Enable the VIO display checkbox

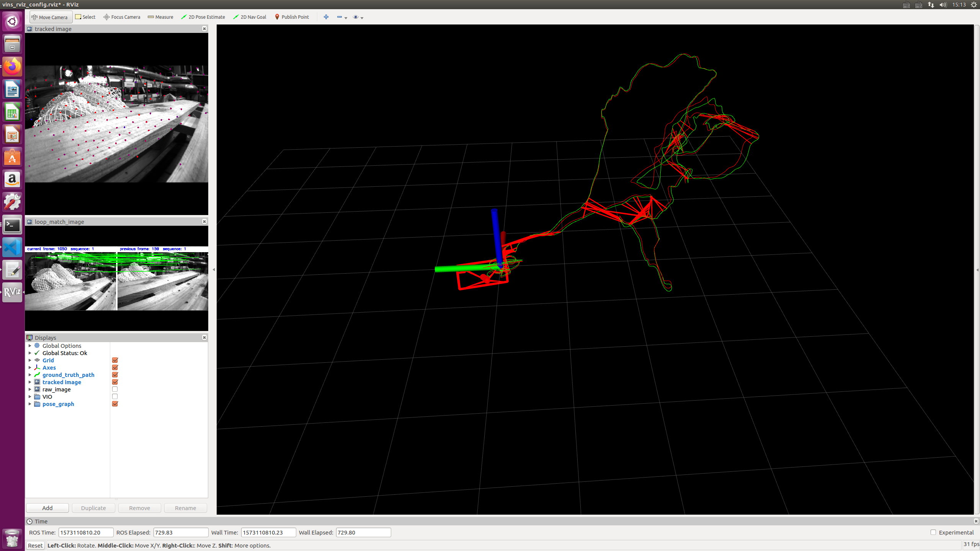(115, 396)
